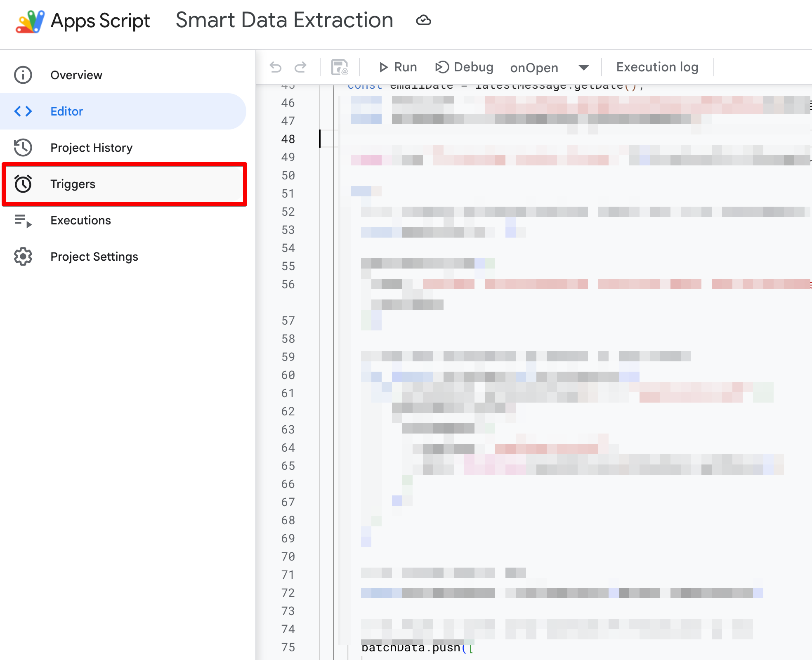Screen dimensions: 812x660
Task: Click the Executions list icon
Action: [23, 220]
